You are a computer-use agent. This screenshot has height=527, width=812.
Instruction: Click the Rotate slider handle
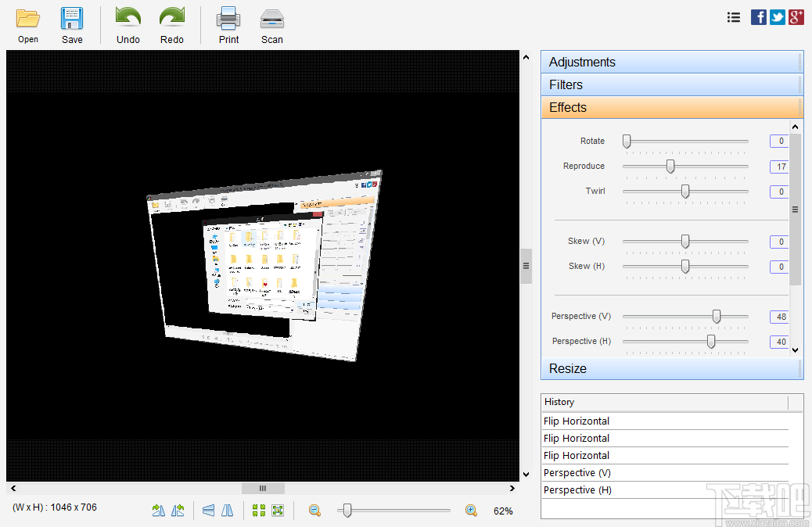[x=627, y=142]
